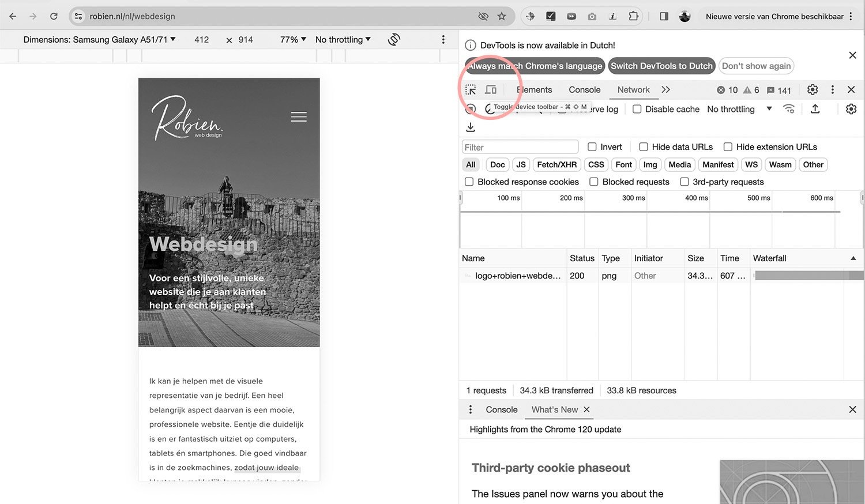This screenshot has height=504, width=865.
Task: Open the 77% zoom level dropdown
Action: click(291, 39)
